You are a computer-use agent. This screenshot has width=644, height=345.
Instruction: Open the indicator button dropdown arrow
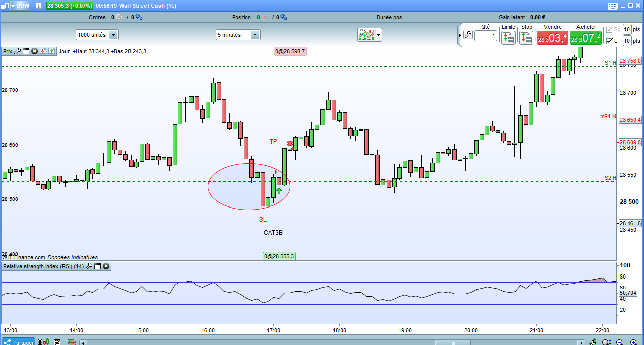pyautogui.click(x=378, y=35)
